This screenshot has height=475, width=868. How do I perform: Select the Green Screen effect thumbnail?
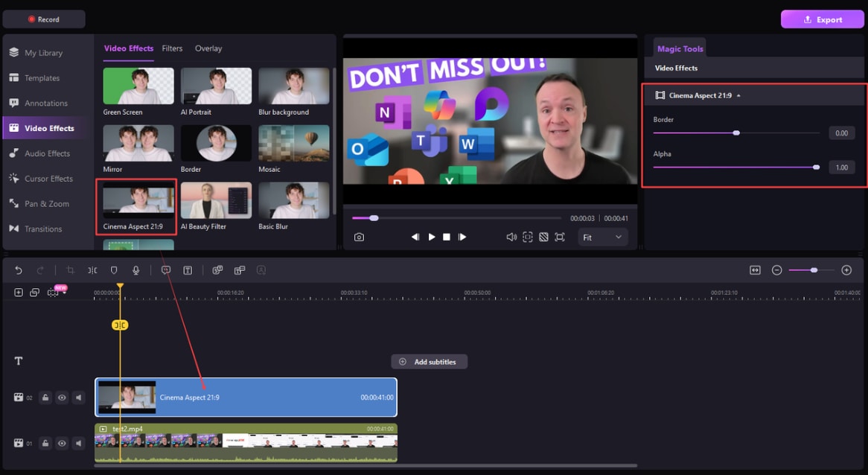[138, 86]
